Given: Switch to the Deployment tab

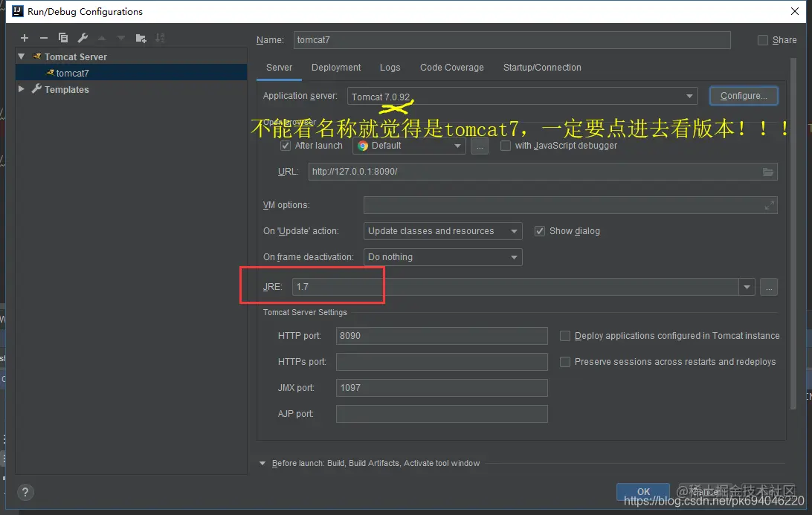Looking at the screenshot, I should pos(336,68).
